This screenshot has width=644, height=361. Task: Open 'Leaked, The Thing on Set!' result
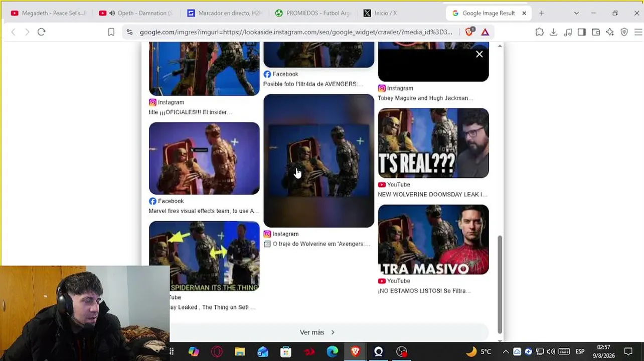(213, 307)
